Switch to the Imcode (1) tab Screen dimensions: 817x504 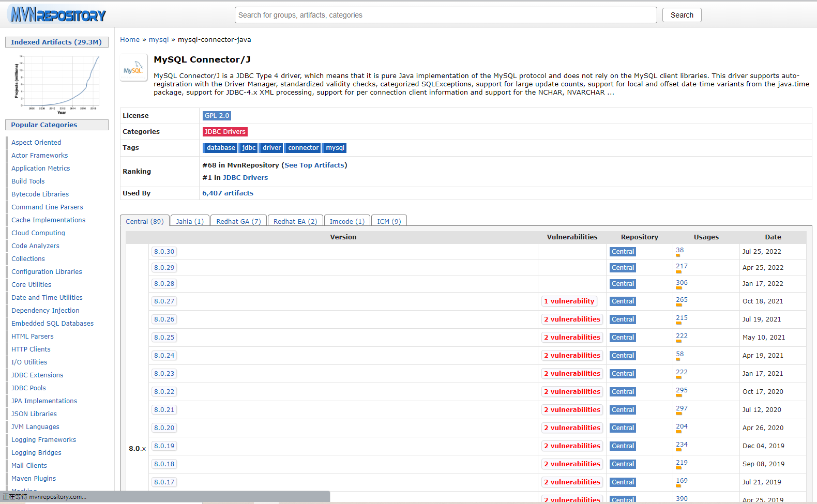pyautogui.click(x=347, y=221)
